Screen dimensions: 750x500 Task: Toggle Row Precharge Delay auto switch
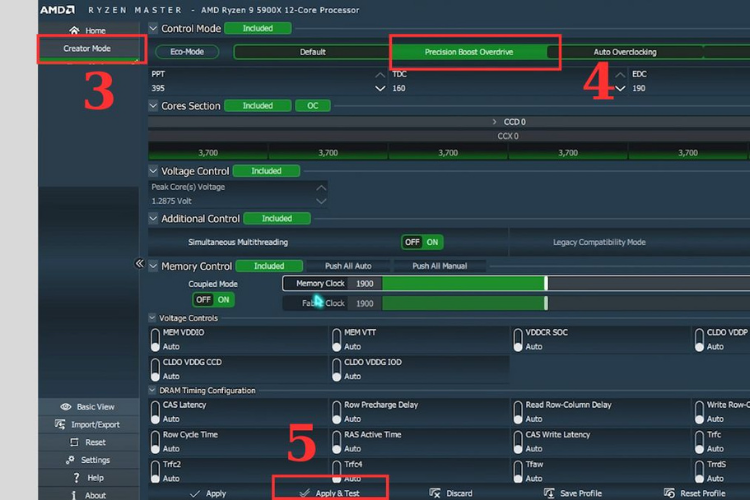point(336,412)
